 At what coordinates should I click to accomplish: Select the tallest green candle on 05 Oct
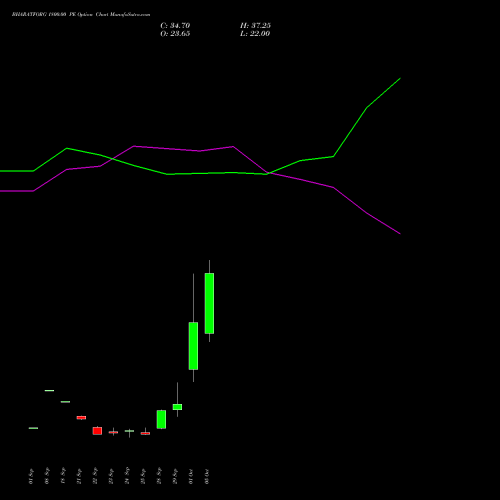point(209,303)
